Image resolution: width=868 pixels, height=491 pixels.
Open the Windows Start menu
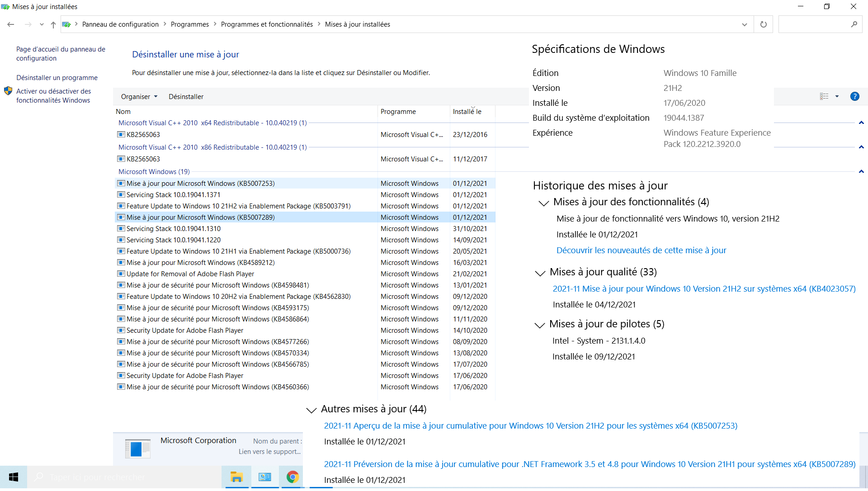14,477
